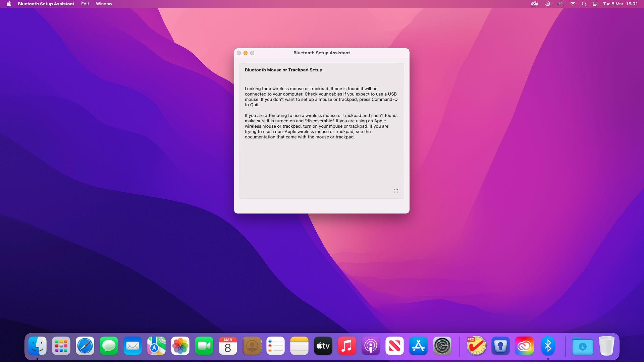Viewport: 644px width, 362px height.
Task: Open Podcasts from the dock
Action: click(371, 346)
